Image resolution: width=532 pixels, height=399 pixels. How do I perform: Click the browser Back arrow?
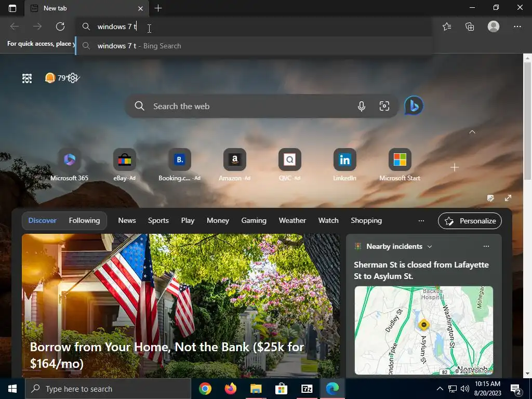click(x=15, y=26)
